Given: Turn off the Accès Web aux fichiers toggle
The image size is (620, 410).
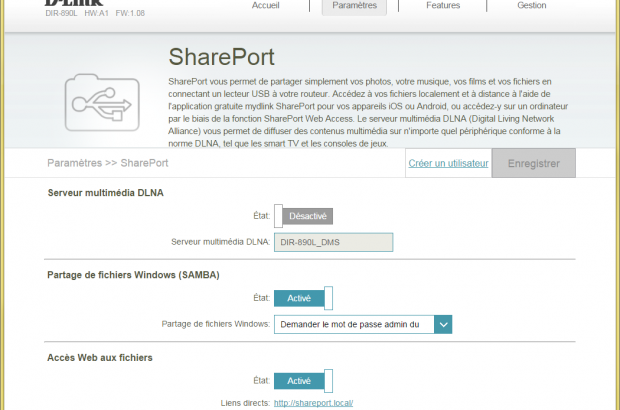Looking at the screenshot, I should pos(303,381).
